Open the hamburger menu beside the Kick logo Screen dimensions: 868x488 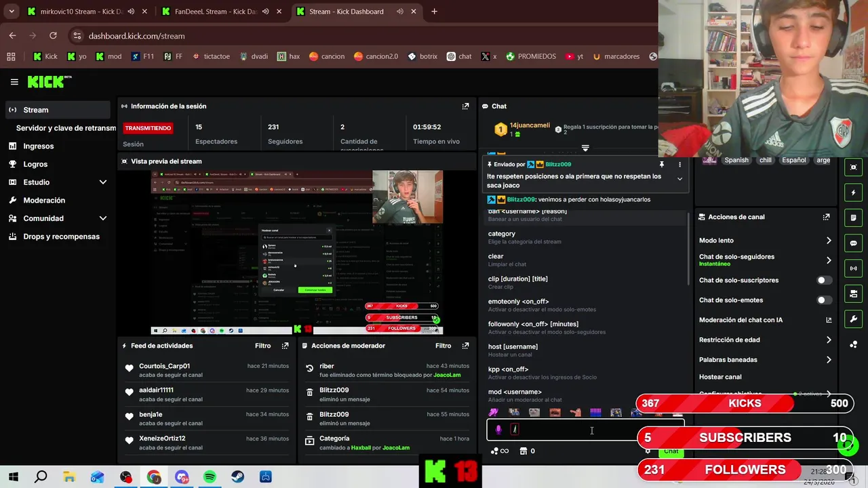[x=14, y=82]
